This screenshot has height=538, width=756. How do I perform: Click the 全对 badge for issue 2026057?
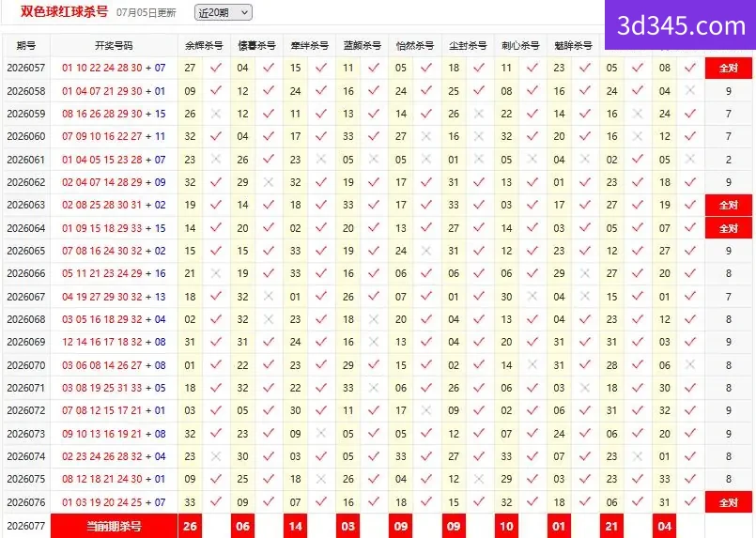(729, 68)
